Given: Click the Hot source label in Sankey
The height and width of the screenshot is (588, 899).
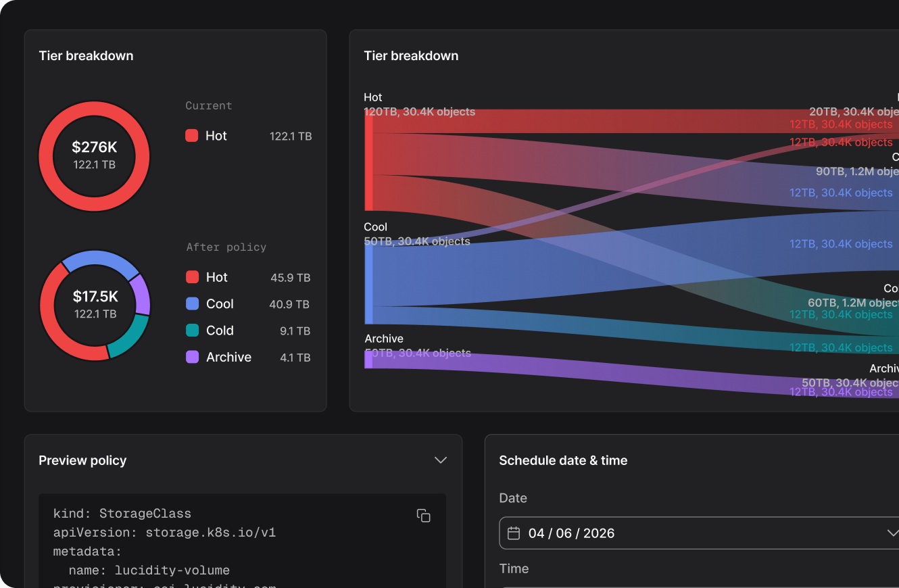Looking at the screenshot, I should [373, 97].
